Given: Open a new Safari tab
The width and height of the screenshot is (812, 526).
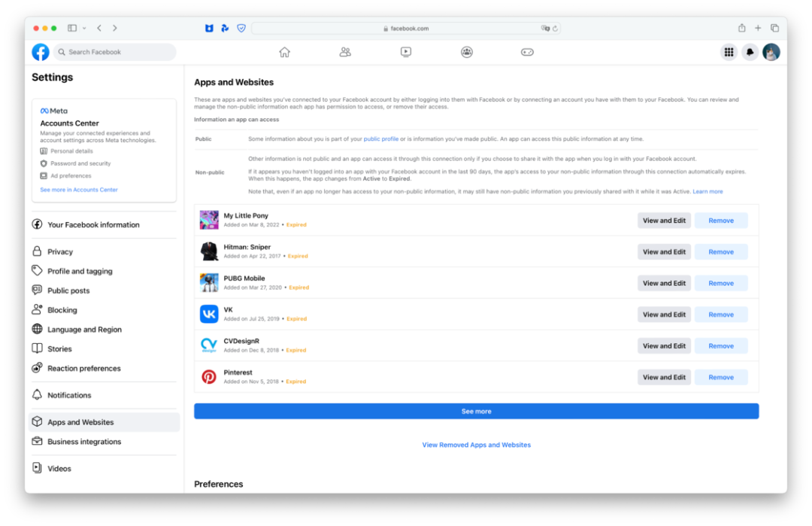Looking at the screenshot, I should [x=758, y=28].
